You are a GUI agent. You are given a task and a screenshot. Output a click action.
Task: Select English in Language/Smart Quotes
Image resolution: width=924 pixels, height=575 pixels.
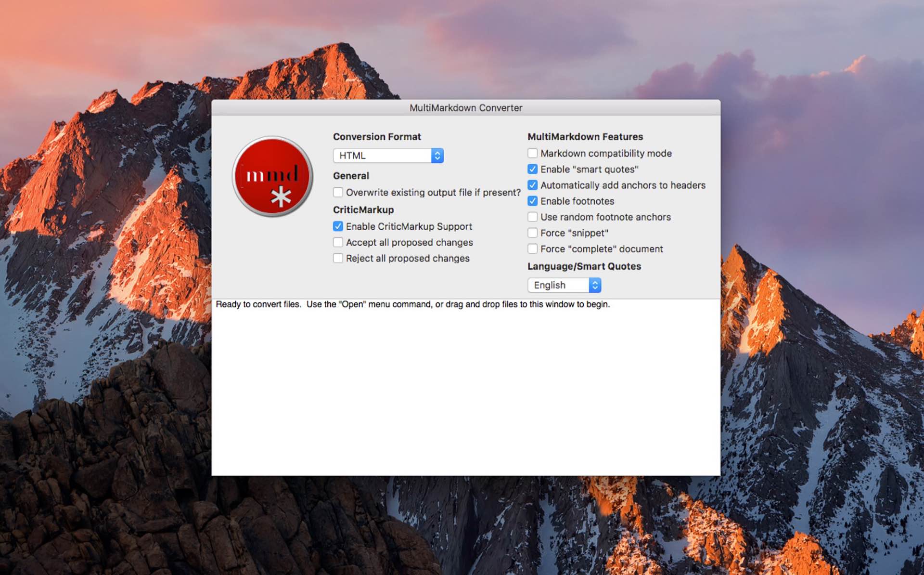point(564,285)
